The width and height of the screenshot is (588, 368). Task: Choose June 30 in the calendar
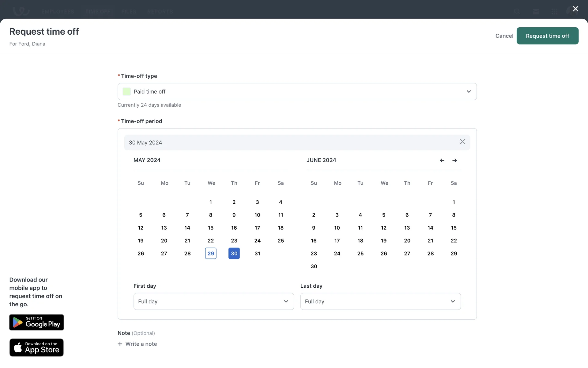pos(314,266)
